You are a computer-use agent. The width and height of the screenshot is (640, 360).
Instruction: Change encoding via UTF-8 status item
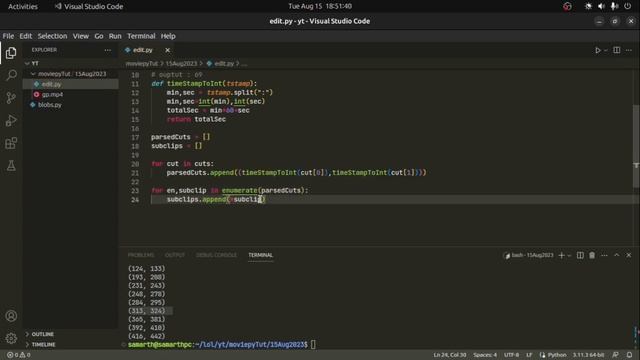(x=511, y=355)
